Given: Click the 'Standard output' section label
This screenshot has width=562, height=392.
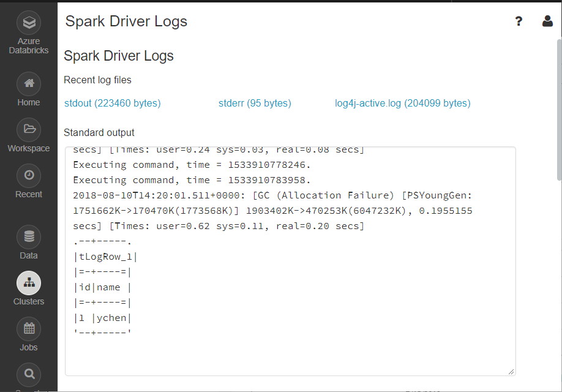Looking at the screenshot, I should pos(99,132).
